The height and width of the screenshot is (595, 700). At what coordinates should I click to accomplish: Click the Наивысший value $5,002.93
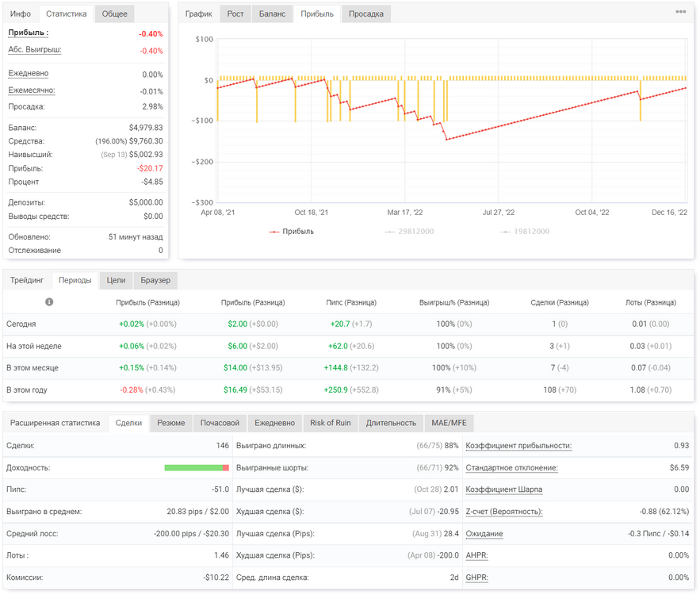pyautogui.click(x=146, y=155)
